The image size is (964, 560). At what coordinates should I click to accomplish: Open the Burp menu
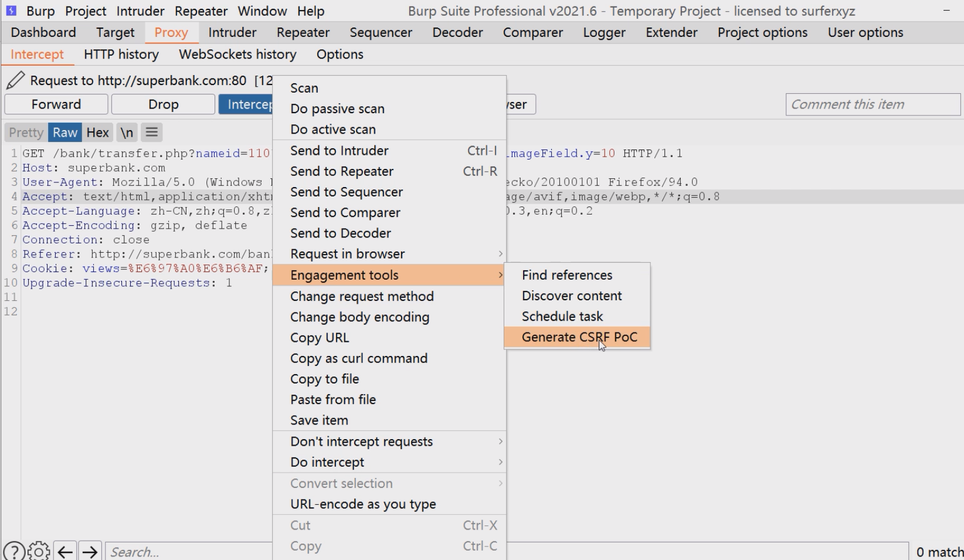pos(40,11)
